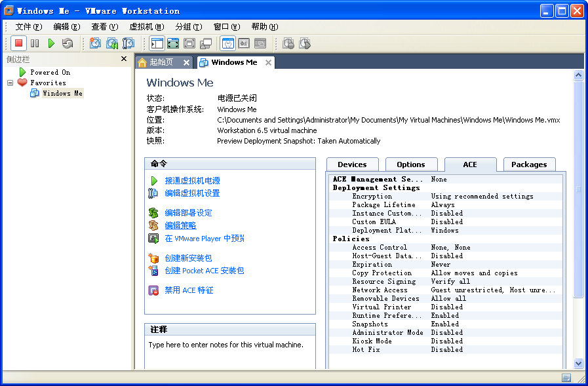Viewport: 588px width, 386px height.
Task: Open the Snapshot Manager wrench toolbar icon
Action: point(128,43)
